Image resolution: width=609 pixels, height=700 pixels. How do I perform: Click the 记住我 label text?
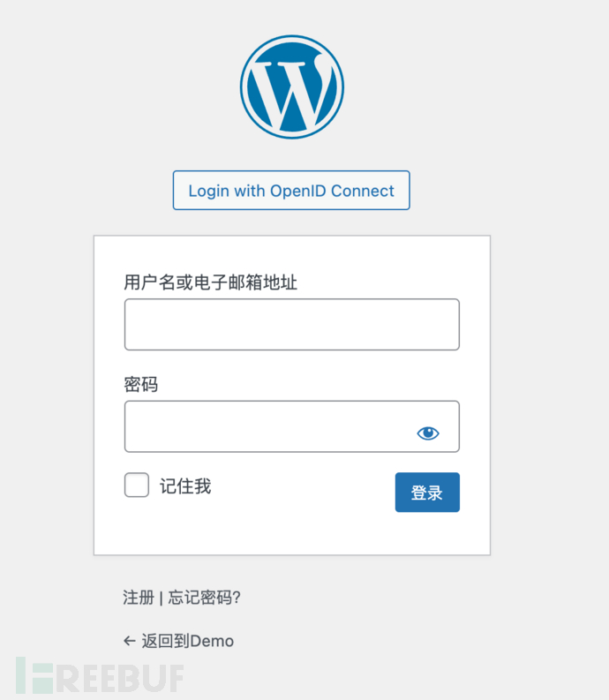pos(185,485)
